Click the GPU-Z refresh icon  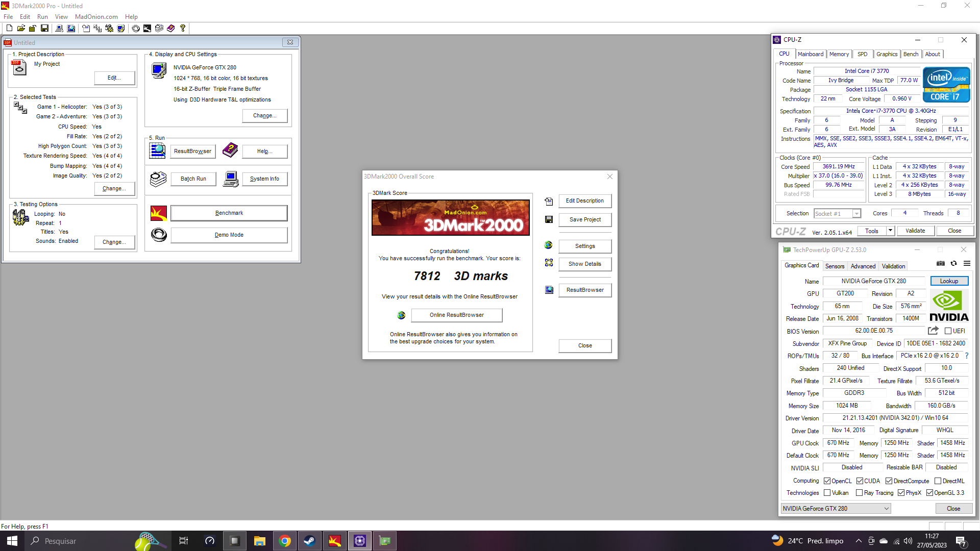953,264
